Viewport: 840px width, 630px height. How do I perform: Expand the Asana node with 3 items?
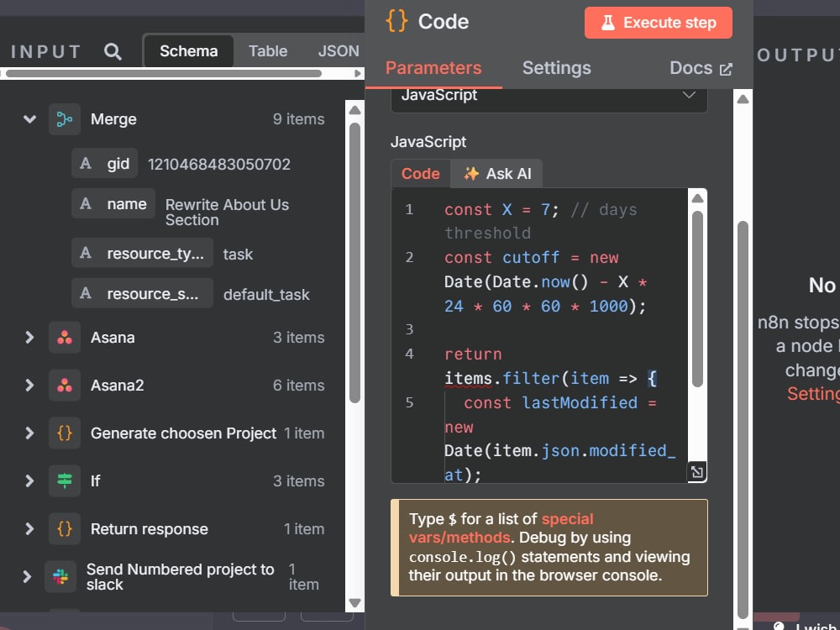click(x=29, y=338)
